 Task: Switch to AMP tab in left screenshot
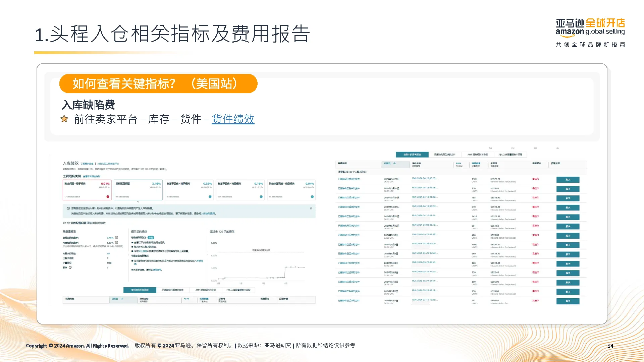[206, 290]
